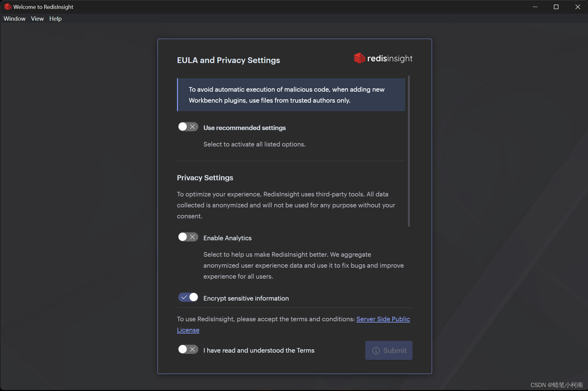Click the EULA and Privacy Settings title

[x=228, y=60]
